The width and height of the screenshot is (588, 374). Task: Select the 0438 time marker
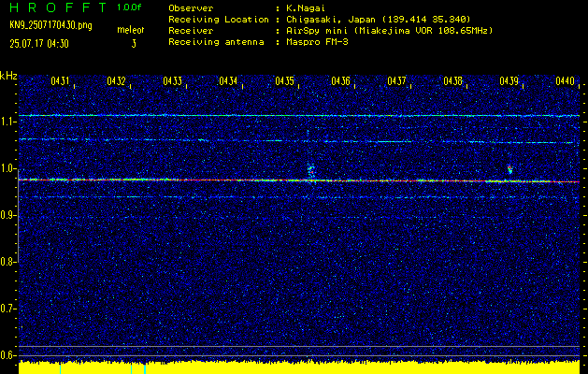point(453,80)
